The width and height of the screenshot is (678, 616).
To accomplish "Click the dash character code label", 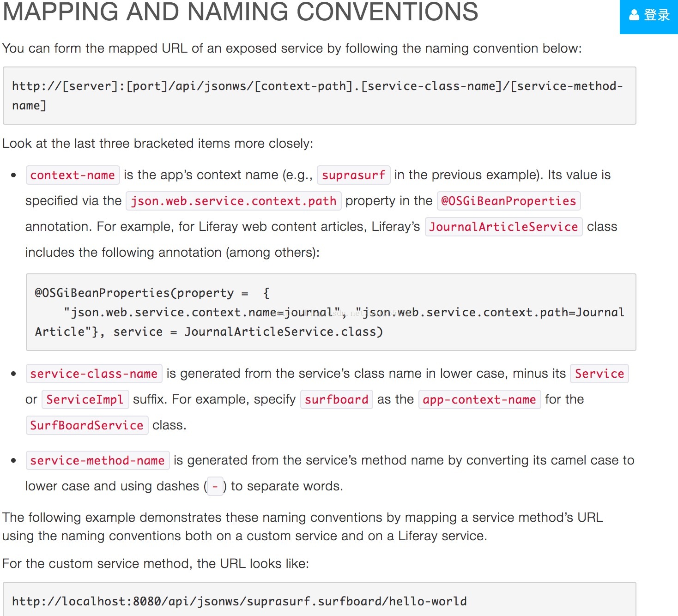I will click(215, 486).
